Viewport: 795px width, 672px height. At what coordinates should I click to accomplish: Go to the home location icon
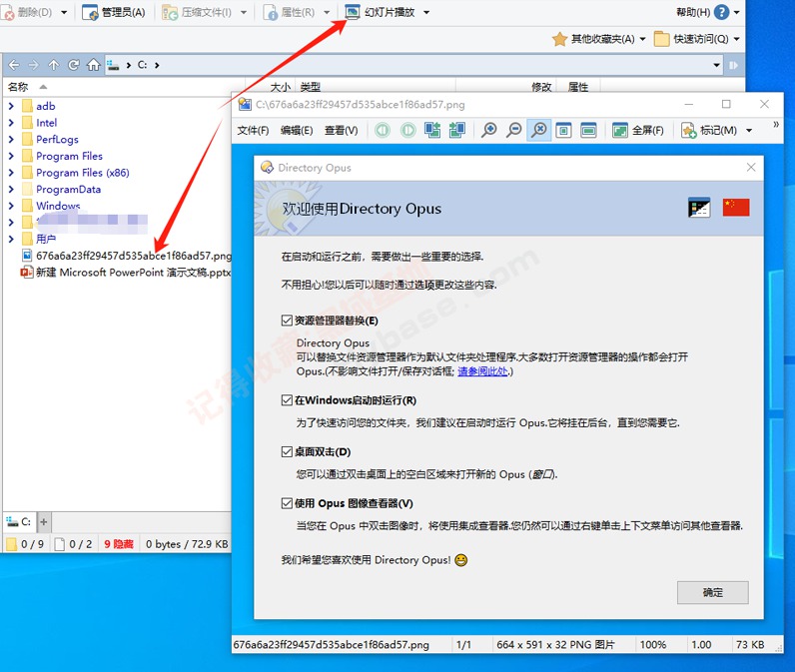[x=93, y=65]
